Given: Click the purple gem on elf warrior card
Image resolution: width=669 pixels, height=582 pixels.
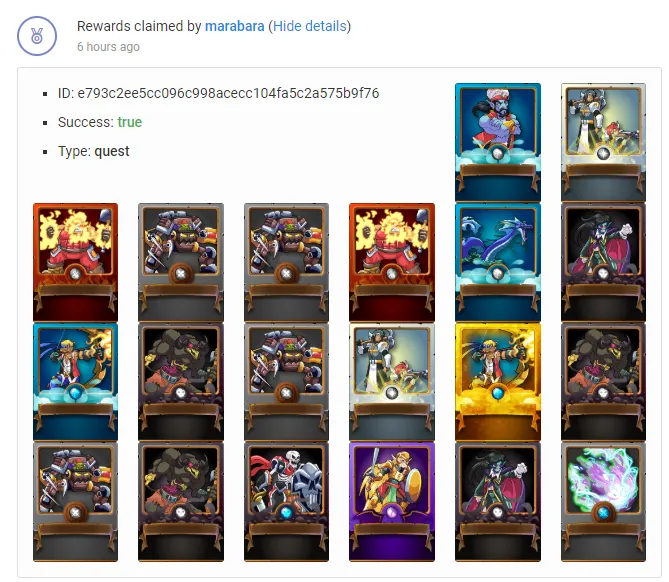Looking at the screenshot, I should (x=392, y=512).
